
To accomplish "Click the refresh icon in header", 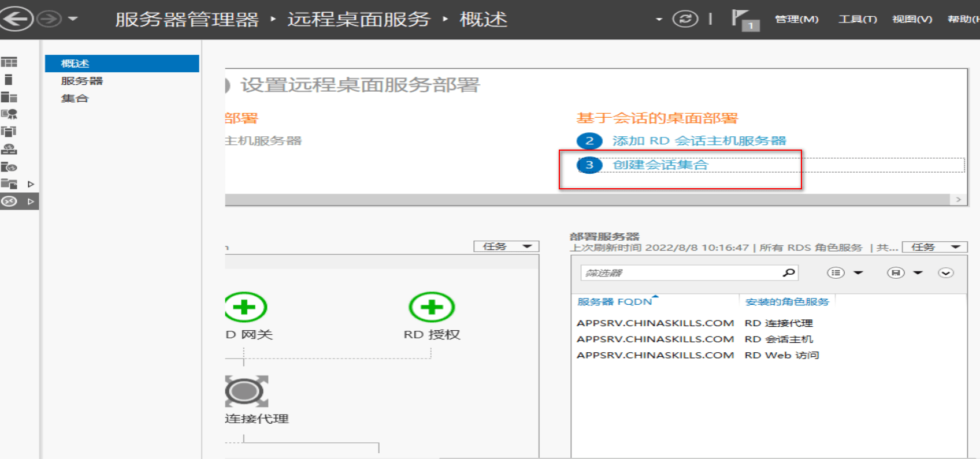I will (x=685, y=19).
